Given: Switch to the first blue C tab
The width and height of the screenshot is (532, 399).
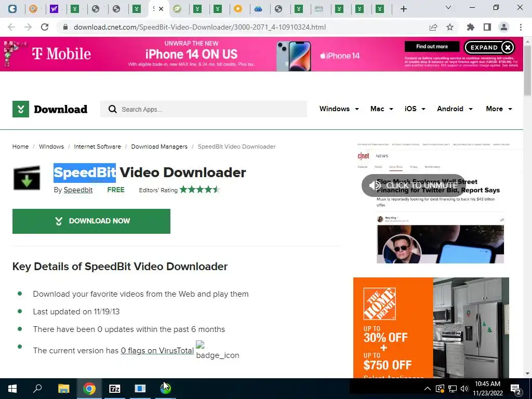Looking at the screenshot, I should (12, 9).
